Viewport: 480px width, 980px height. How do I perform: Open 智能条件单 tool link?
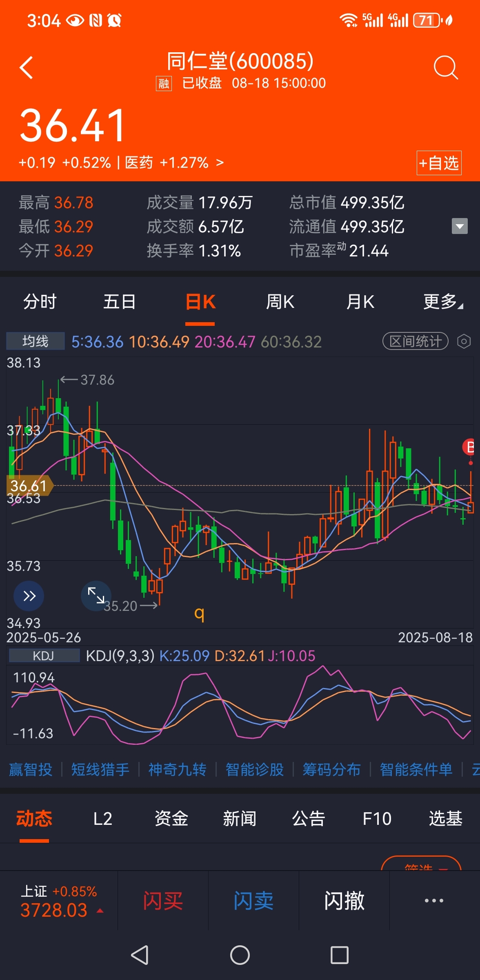click(x=416, y=769)
